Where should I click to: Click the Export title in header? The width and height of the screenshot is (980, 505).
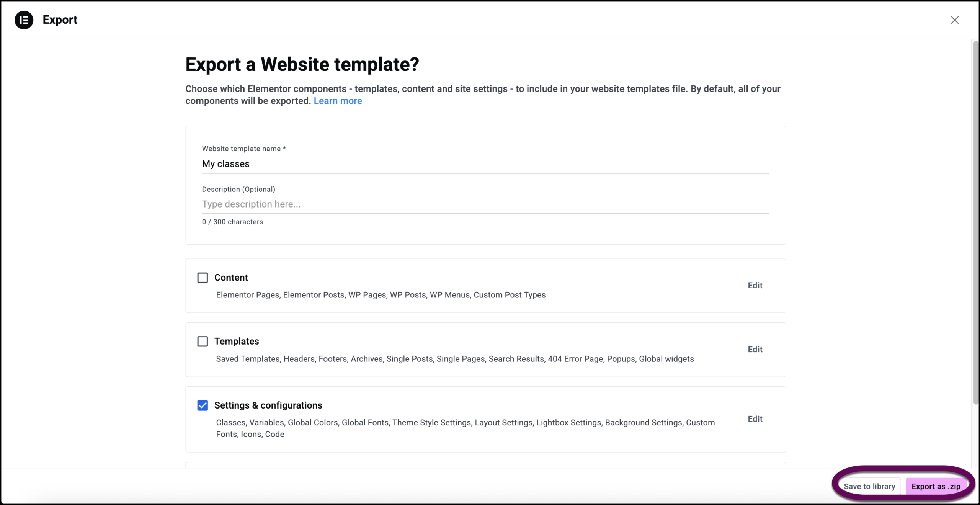(60, 20)
